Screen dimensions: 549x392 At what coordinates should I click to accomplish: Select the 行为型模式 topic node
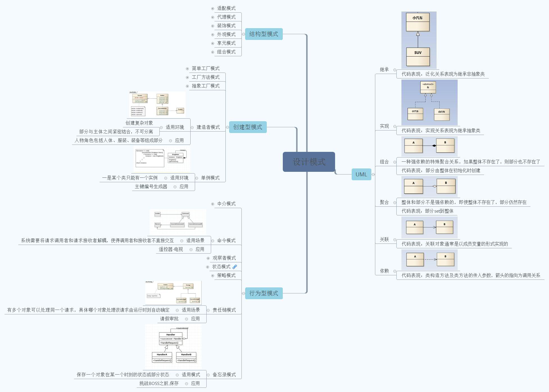click(x=264, y=293)
